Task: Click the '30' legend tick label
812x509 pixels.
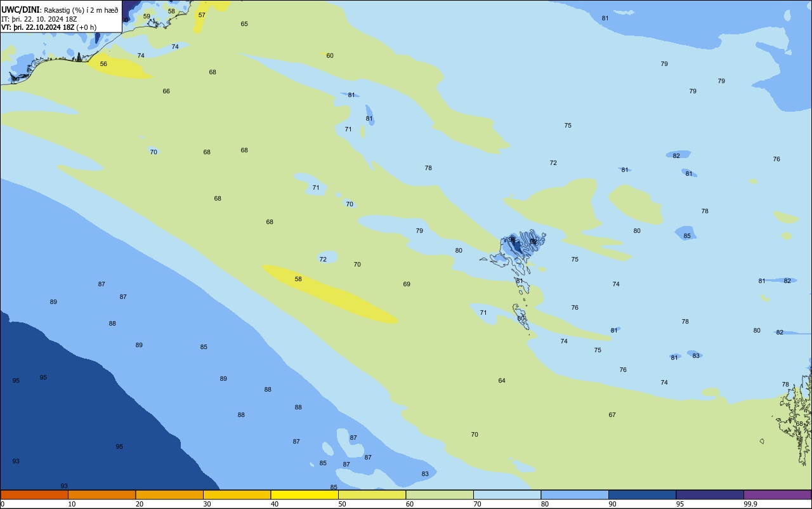Action: click(207, 504)
